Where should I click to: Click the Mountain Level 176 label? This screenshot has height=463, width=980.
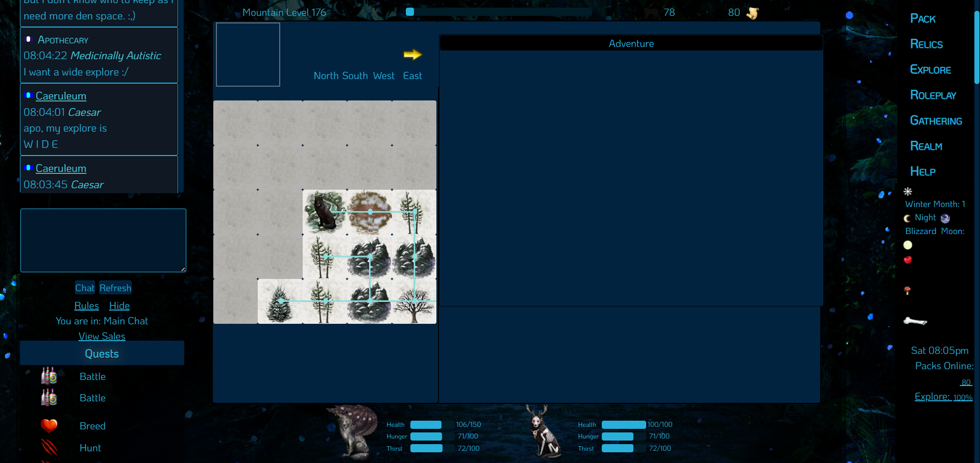[x=284, y=12]
